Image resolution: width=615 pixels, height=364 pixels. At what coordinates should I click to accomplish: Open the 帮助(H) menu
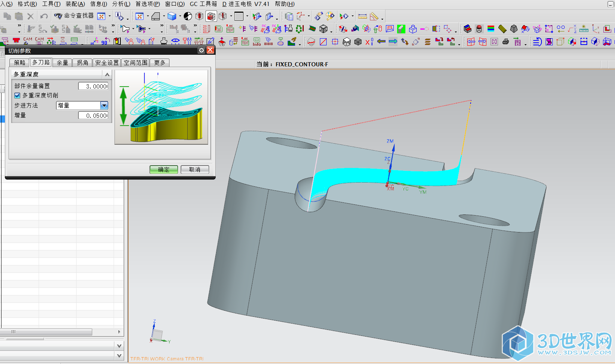[x=285, y=4]
